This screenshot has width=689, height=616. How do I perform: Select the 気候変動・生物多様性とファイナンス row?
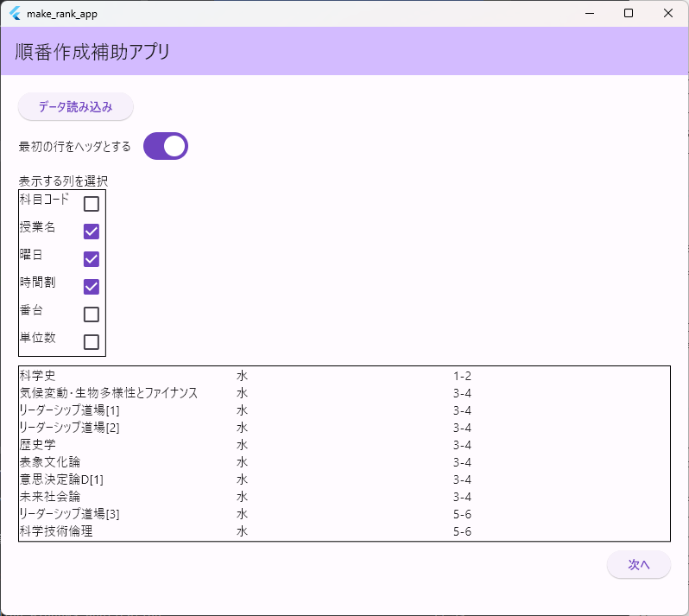[x=108, y=393]
